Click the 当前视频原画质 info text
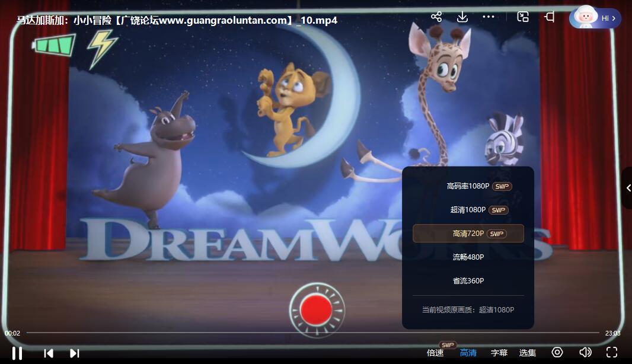Screen dimensions: 632x364 [x=468, y=309]
